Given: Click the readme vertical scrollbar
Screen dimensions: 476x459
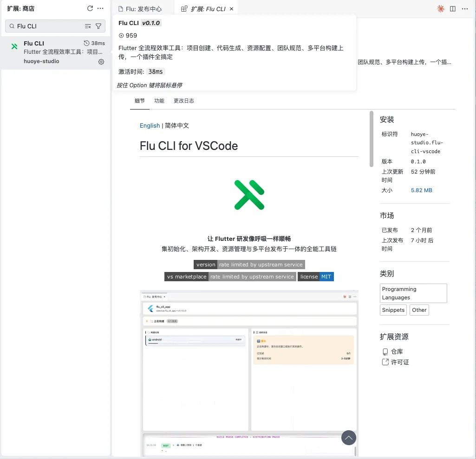Looking at the screenshot, I should point(371,139).
